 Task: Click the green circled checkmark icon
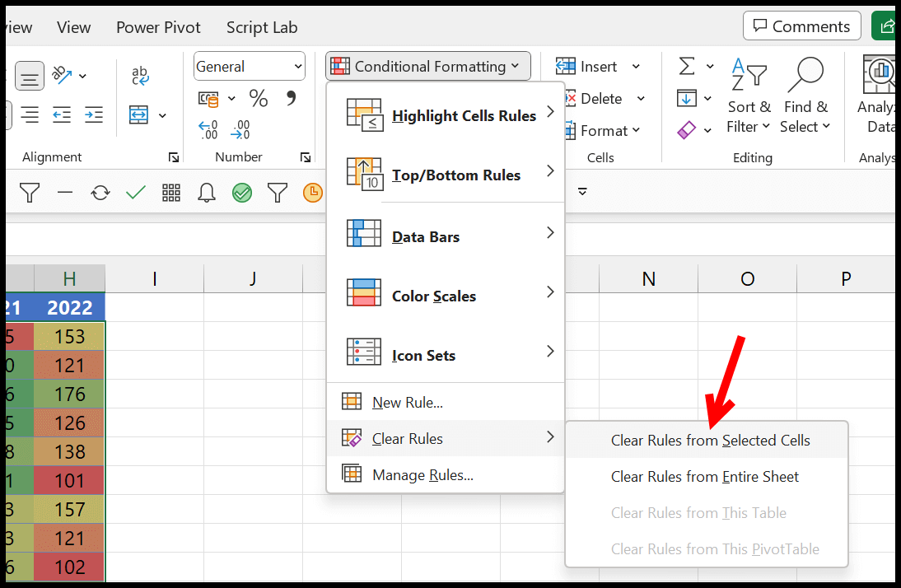242,193
